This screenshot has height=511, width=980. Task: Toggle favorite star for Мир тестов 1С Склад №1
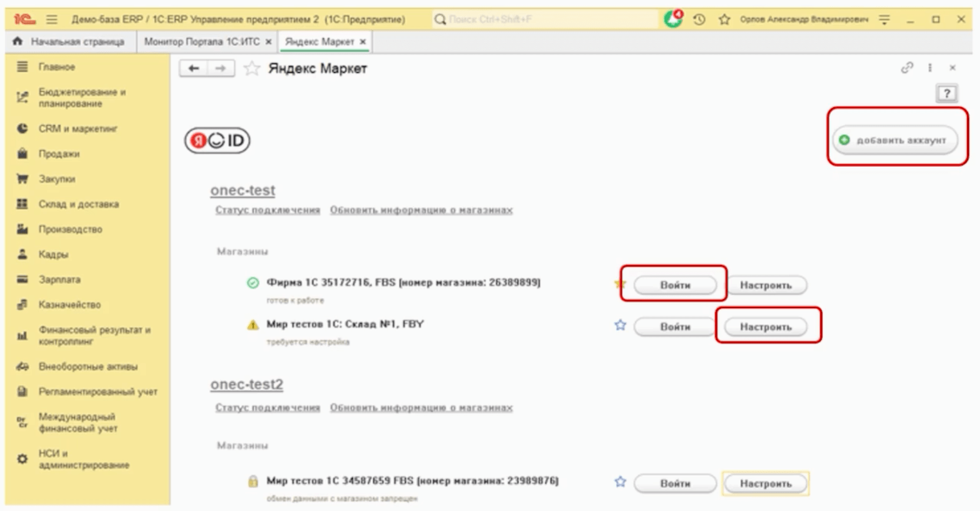620,325
